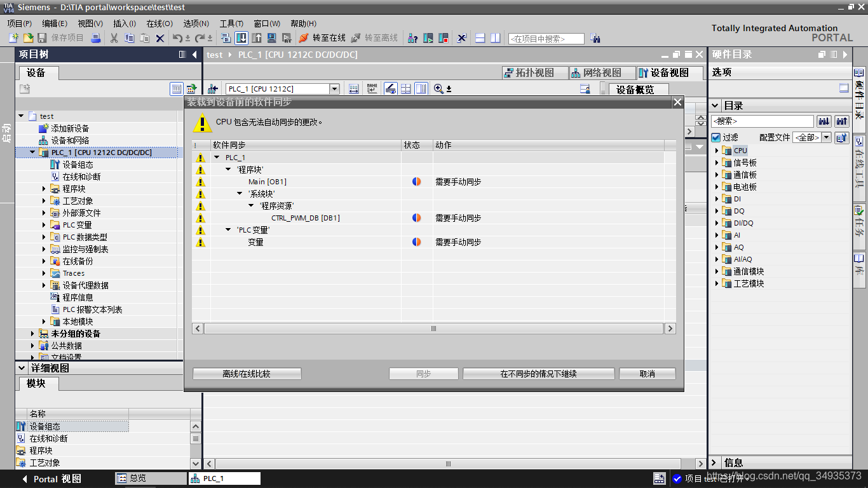Screen dimensions: 868x488
Task: Click the hardware catalog <搜索> field
Action: 763,121
